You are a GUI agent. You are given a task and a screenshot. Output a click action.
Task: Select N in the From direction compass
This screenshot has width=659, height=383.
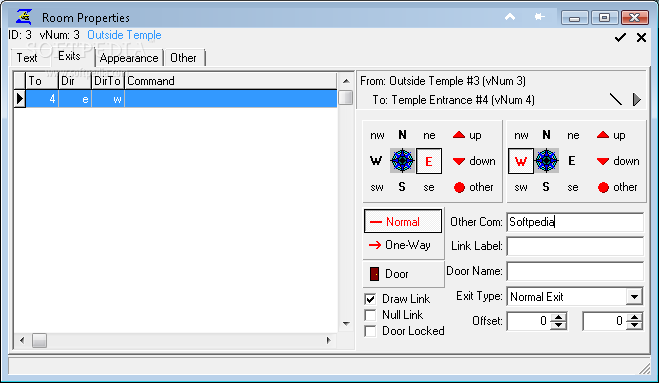(x=402, y=135)
